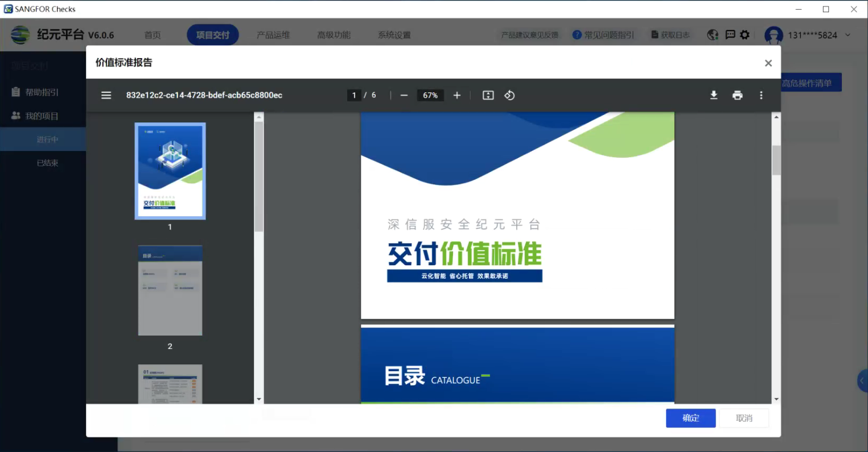The image size is (868, 452).
Task: Click the PDF zoom out minus icon
Action: coord(404,95)
